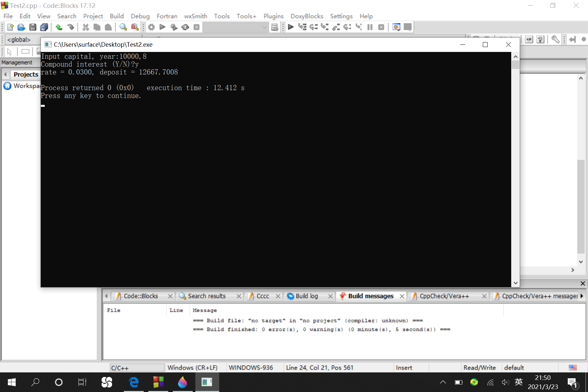588x392 pixels.
Task: Click Step into instruction debug icon
Action: (x=359, y=27)
